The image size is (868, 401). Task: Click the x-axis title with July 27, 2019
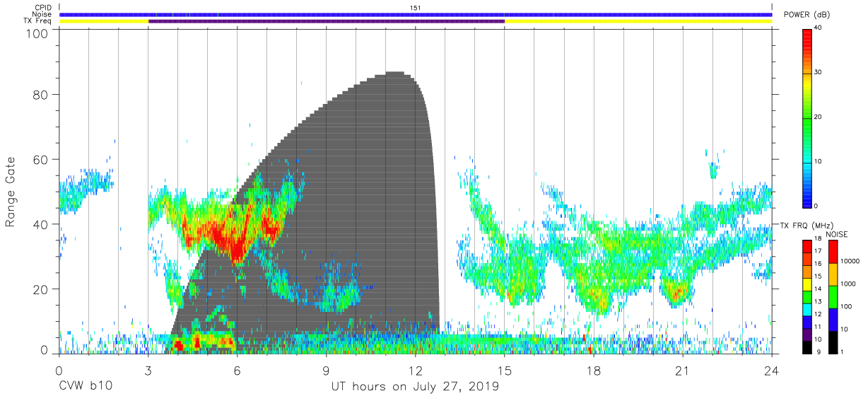416,387
